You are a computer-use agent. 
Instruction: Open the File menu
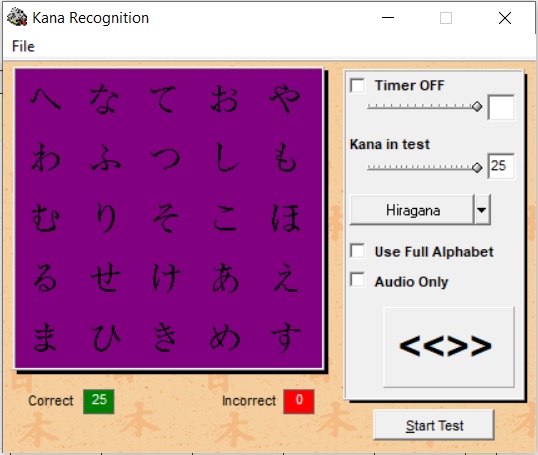(x=23, y=46)
